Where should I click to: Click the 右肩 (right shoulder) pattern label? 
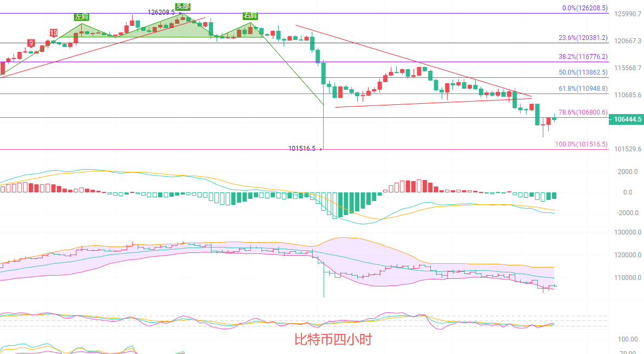249,16
